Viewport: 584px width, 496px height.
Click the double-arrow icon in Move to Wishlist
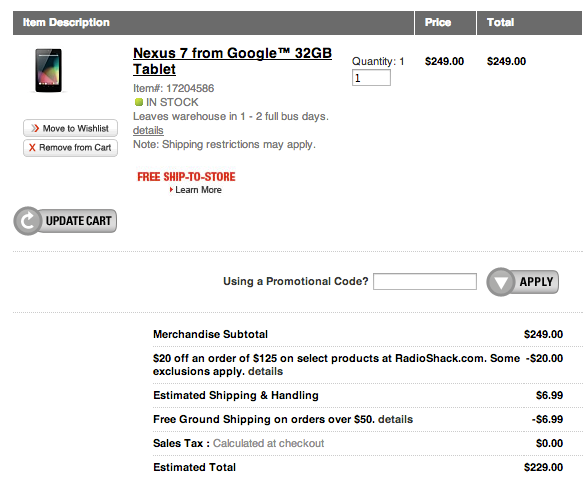35,128
